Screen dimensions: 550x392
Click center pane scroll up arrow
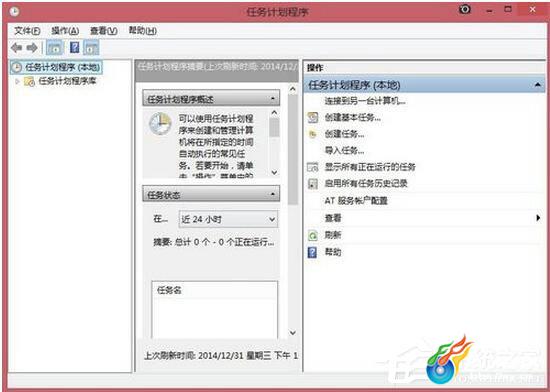click(293, 89)
